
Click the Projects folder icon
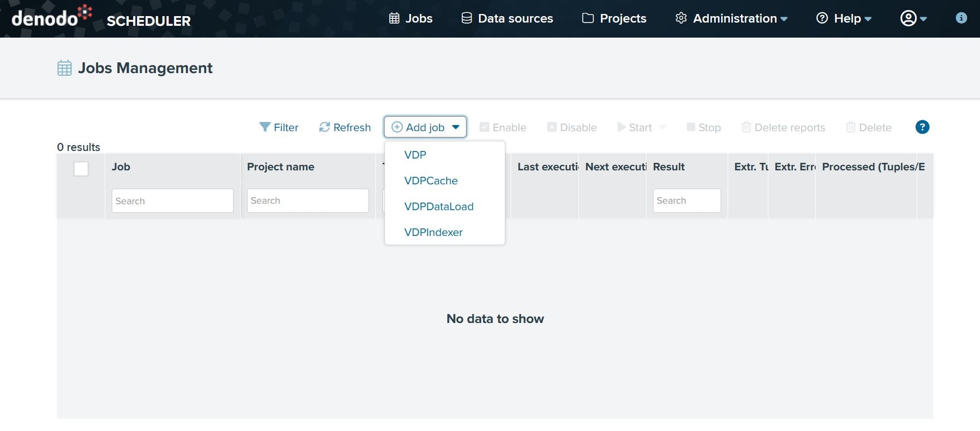588,18
